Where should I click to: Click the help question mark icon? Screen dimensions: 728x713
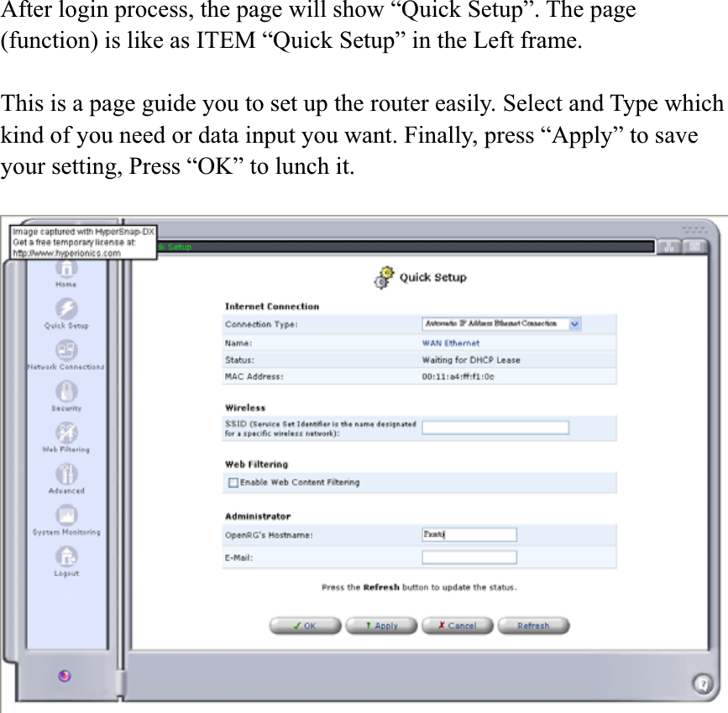click(x=703, y=684)
